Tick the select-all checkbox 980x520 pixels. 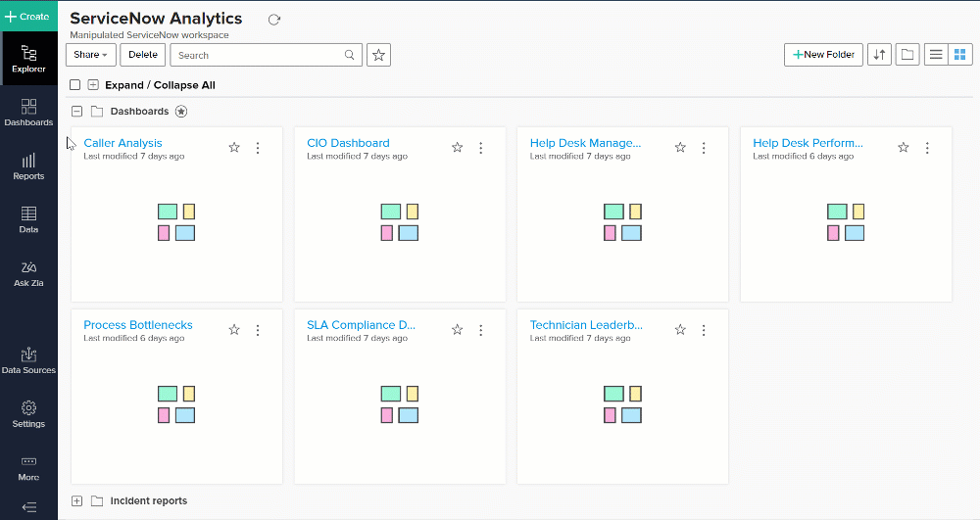(75, 85)
